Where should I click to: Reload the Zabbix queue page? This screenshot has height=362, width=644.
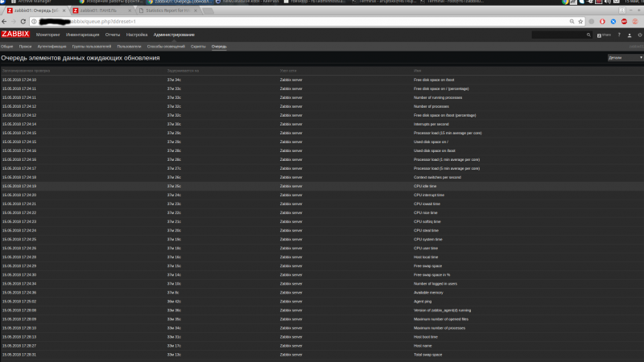(23, 22)
